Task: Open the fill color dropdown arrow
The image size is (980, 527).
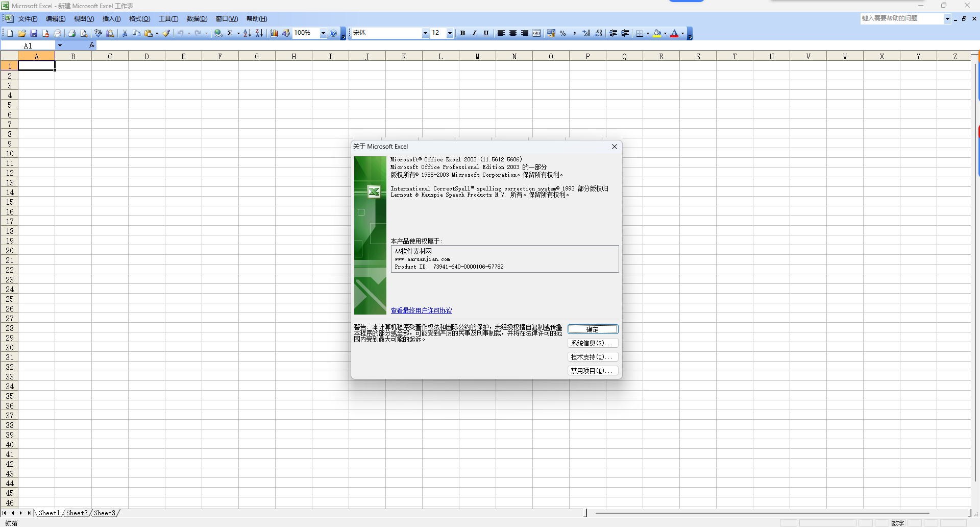Action: pos(664,33)
